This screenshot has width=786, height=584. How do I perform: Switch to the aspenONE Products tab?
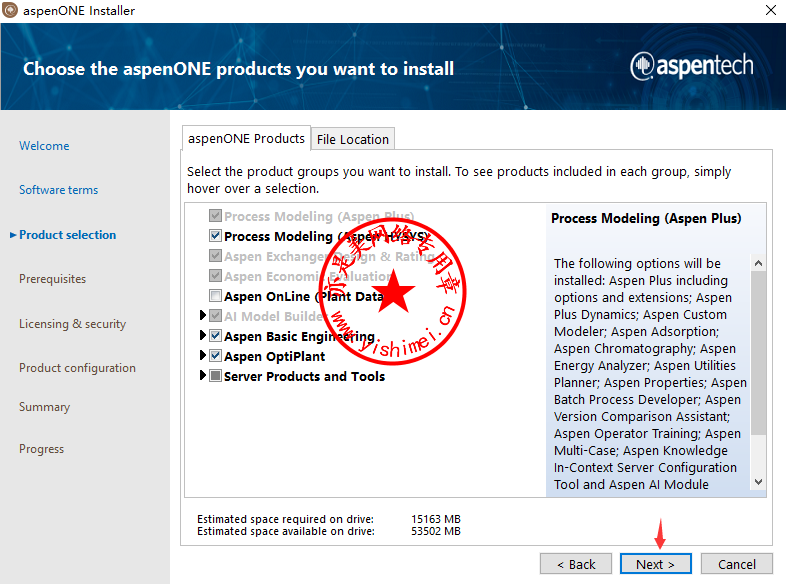click(246, 138)
